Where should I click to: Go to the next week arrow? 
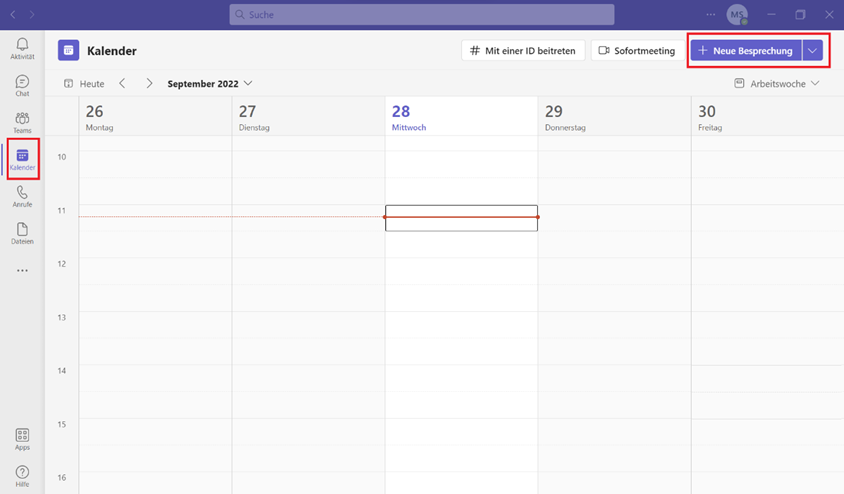pyautogui.click(x=149, y=83)
